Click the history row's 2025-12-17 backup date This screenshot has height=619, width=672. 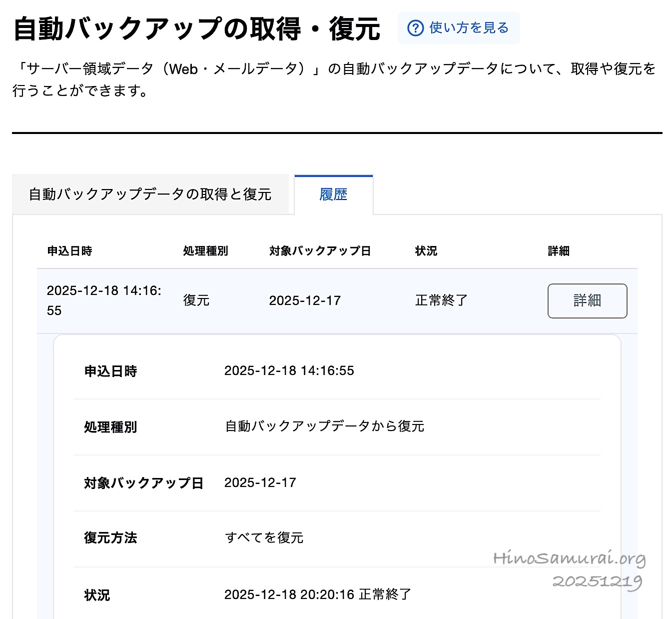(305, 300)
